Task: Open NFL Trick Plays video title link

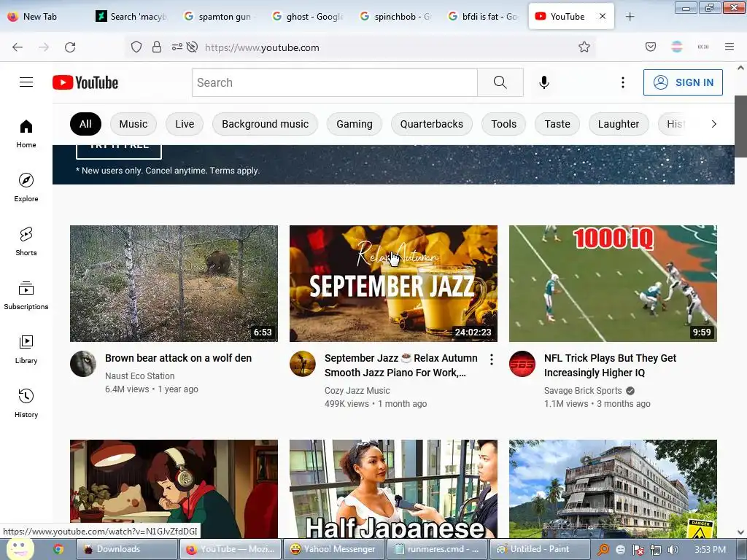Action: pyautogui.click(x=610, y=365)
